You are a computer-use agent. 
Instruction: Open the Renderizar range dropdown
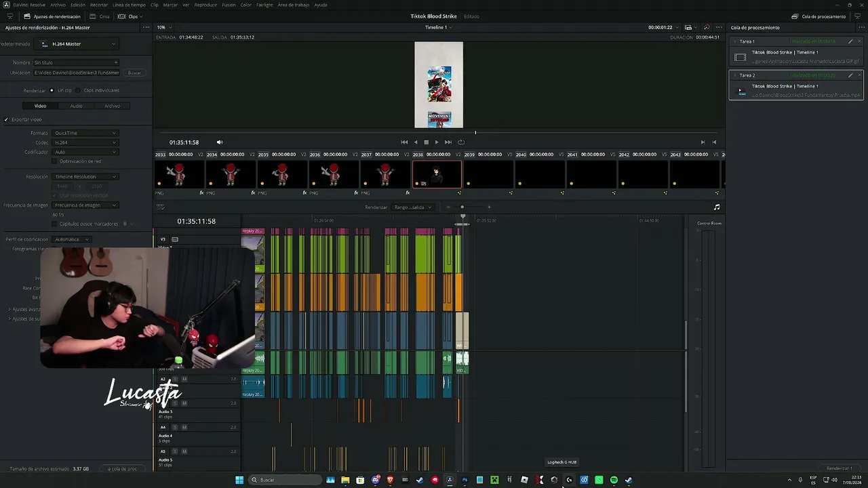tap(414, 207)
